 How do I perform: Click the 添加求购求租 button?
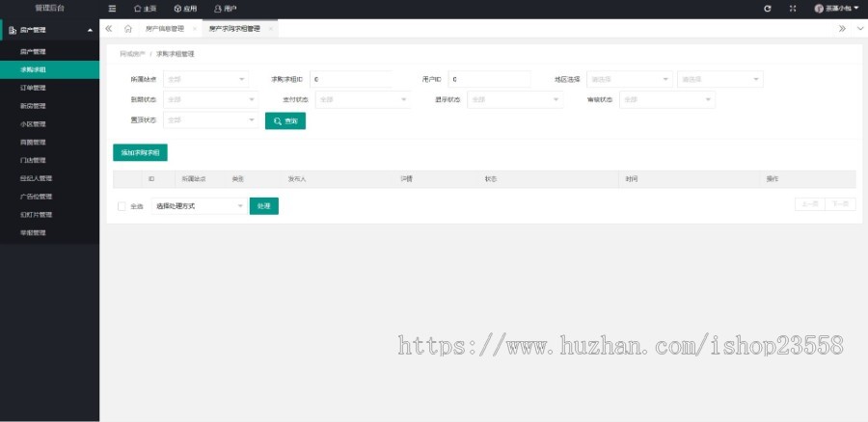(x=140, y=152)
